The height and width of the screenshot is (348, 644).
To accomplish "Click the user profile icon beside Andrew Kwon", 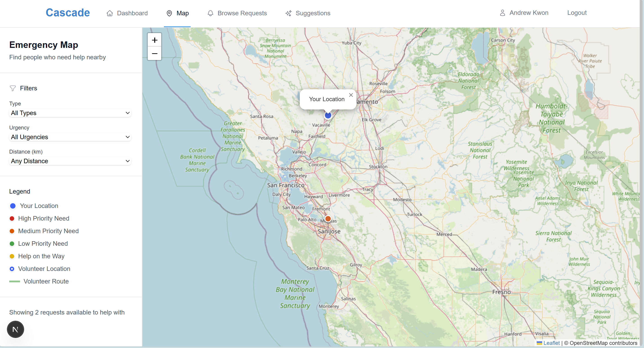I will coord(502,13).
